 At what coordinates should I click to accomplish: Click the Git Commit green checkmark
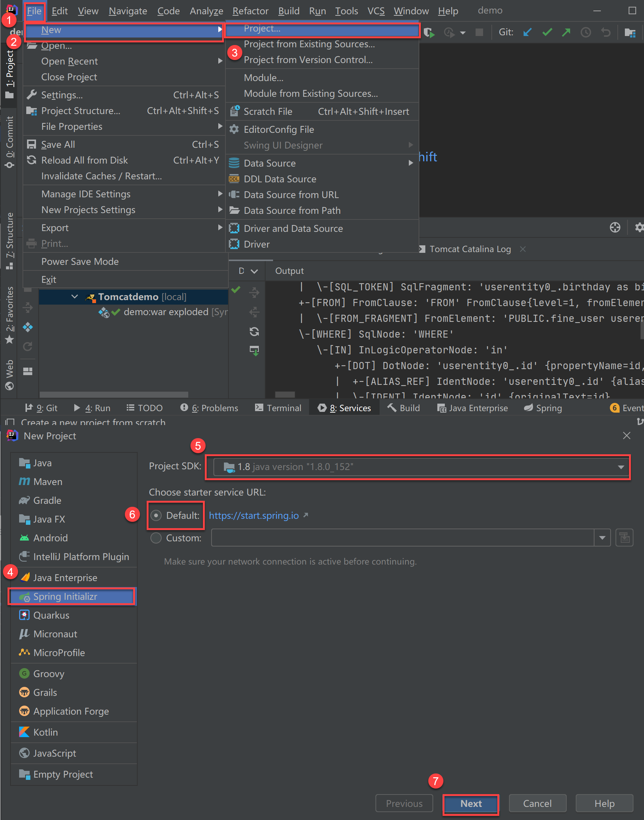point(547,32)
